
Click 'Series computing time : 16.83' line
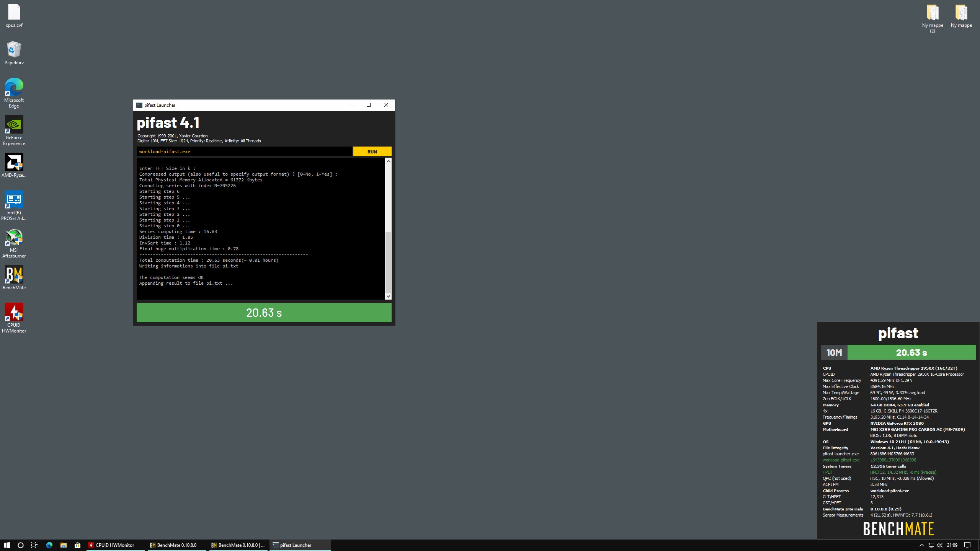pos(178,231)
